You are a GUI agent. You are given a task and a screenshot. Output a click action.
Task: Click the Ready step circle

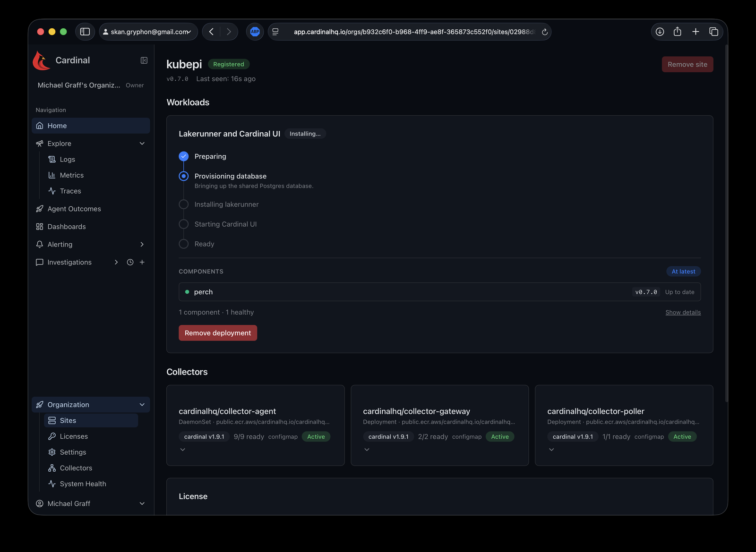(184, 244)
